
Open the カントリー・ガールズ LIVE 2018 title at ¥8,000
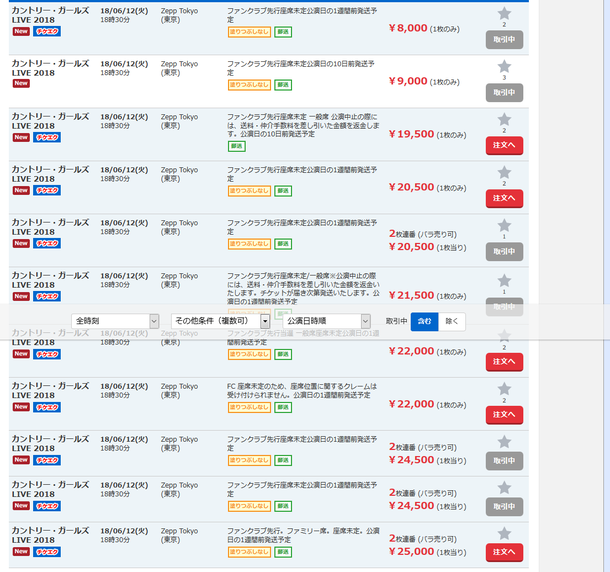51,15
